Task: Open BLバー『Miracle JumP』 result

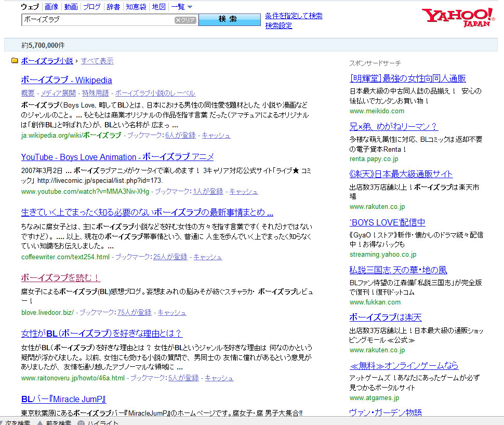Action: [63, 399]
